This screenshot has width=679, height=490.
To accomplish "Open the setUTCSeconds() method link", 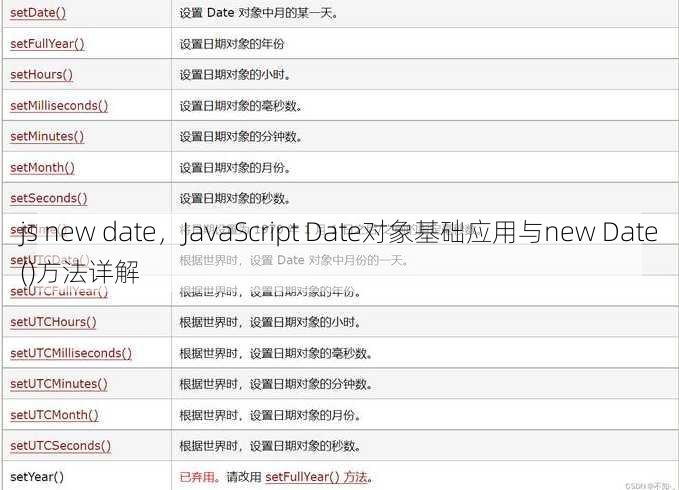I will pyautogui.click(x=61, y=446).
